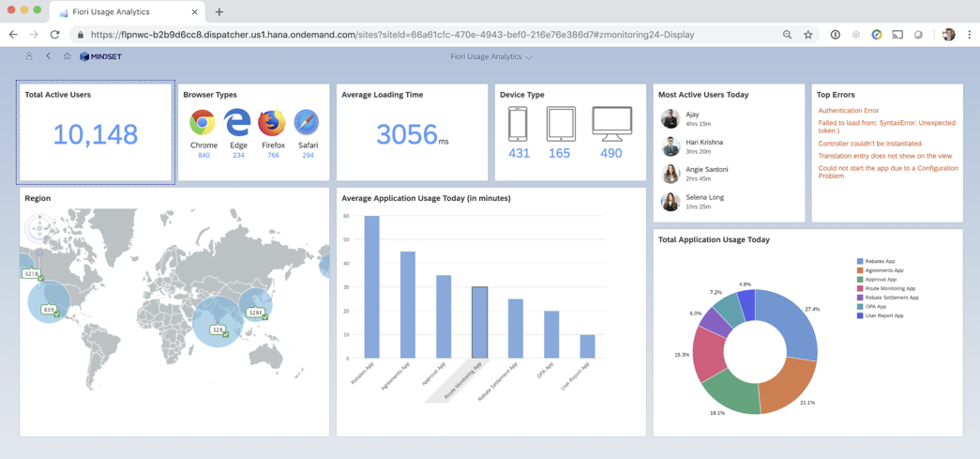Click OPA App legend entry
The image size is (980, 459).
[x=871, y=307]
